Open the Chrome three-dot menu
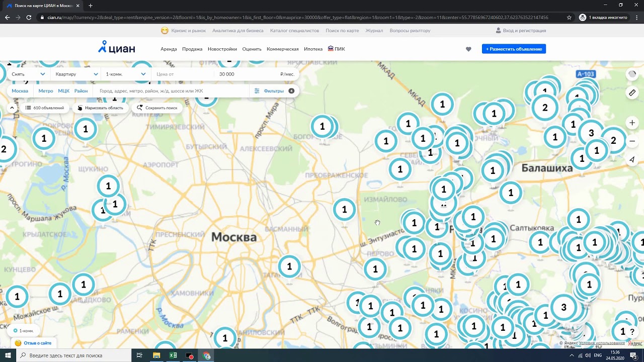The width and height of the screenshot is (644, 362). (636, 17)
